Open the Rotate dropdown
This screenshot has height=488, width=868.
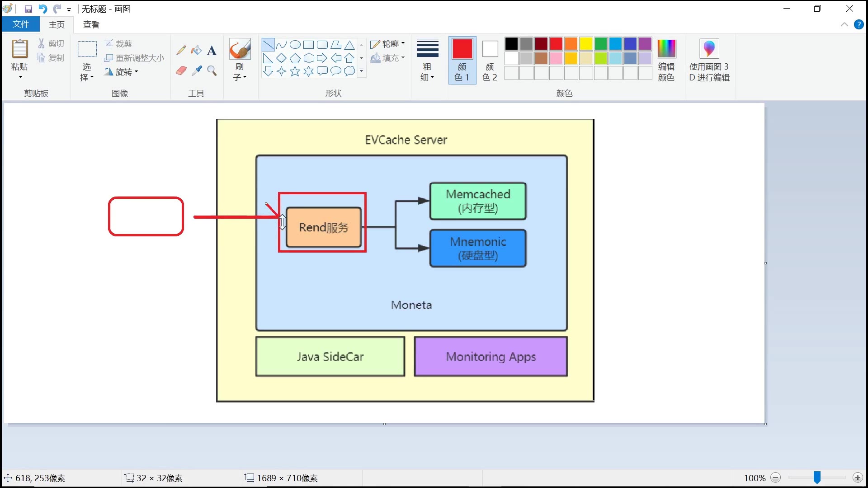click(121, 72)
